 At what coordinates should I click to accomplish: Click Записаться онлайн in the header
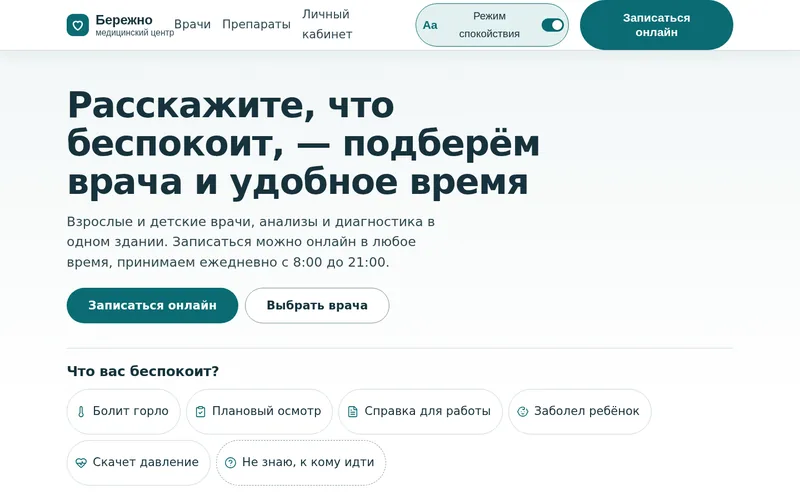point(656,25)
